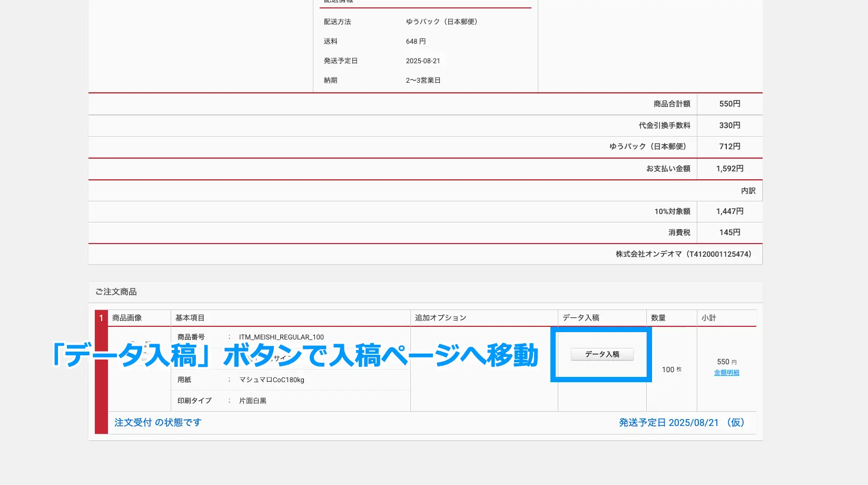Click the 注文受付 の状態です status text
868x485 pixels.
(x=157, y=422)
